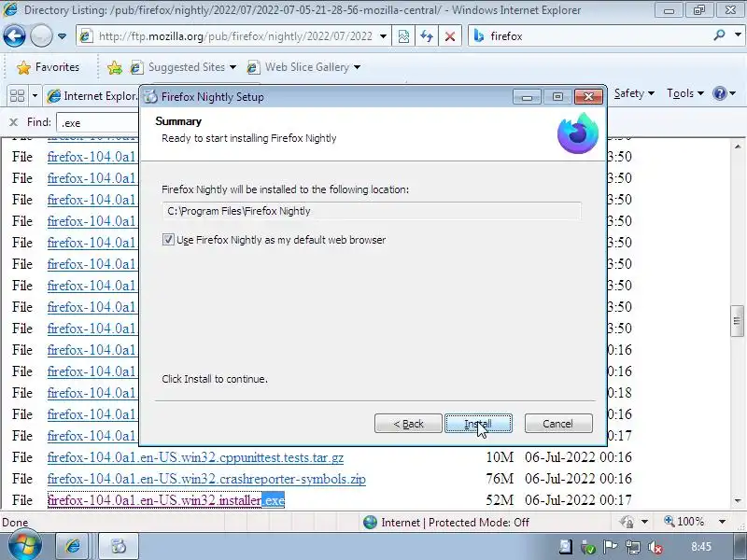Stop loading with the red X icon

click(450, 36)
